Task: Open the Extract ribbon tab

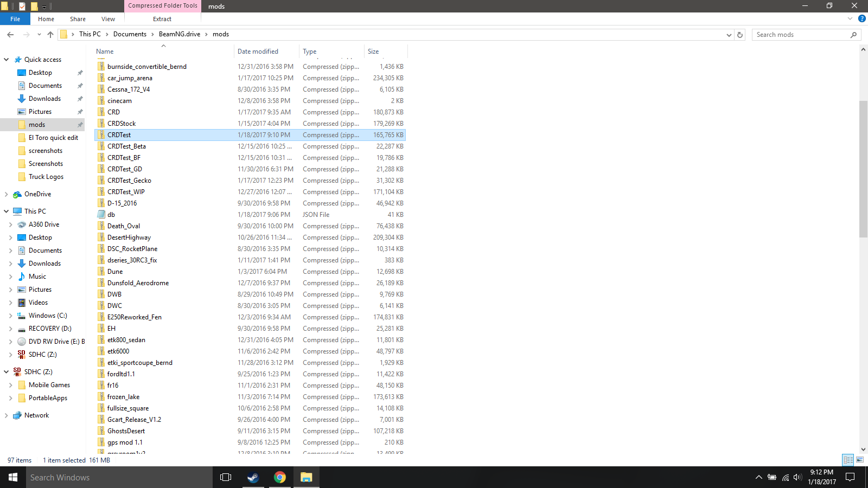Action: pos(162,19)
